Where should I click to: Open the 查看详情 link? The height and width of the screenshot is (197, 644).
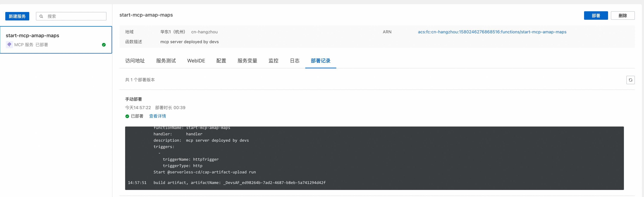point(158,116)
